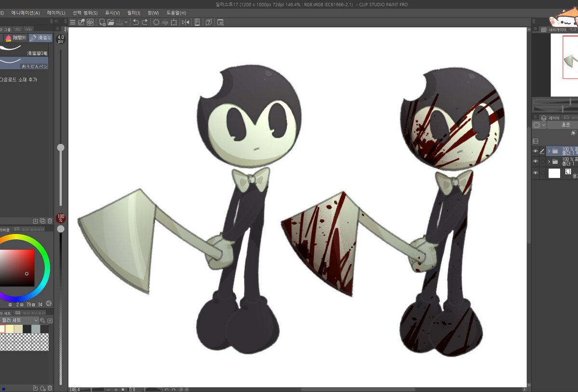The height and width of the screenshot is (392, 578).
Task: Open the 선택 범위(S) menu
Action: 85,13
